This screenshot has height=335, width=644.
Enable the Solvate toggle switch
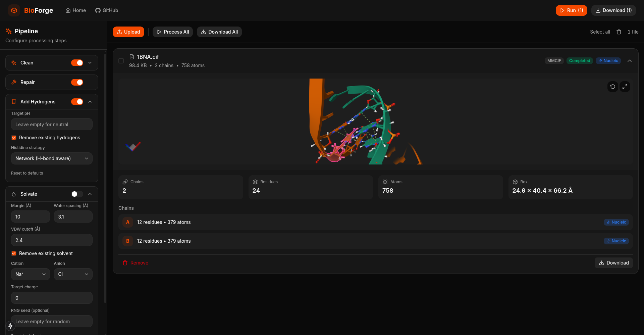(x=77, y=194)
